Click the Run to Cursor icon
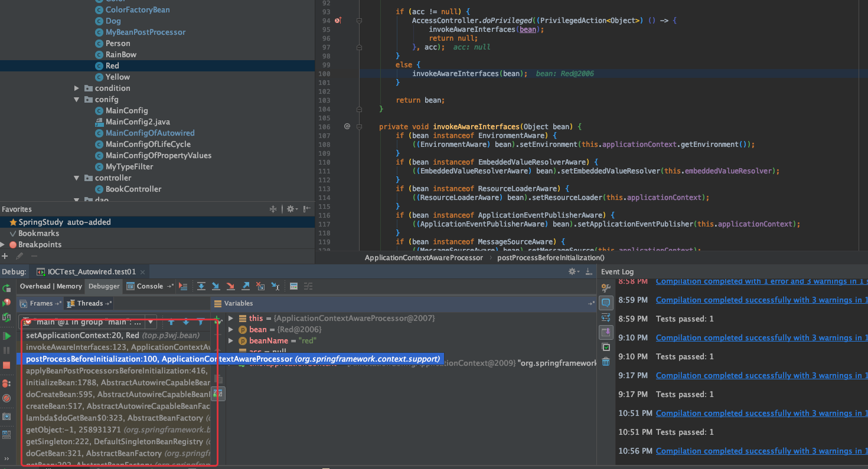Viewport: 868px width, 469px height. (x=275, y=286)
